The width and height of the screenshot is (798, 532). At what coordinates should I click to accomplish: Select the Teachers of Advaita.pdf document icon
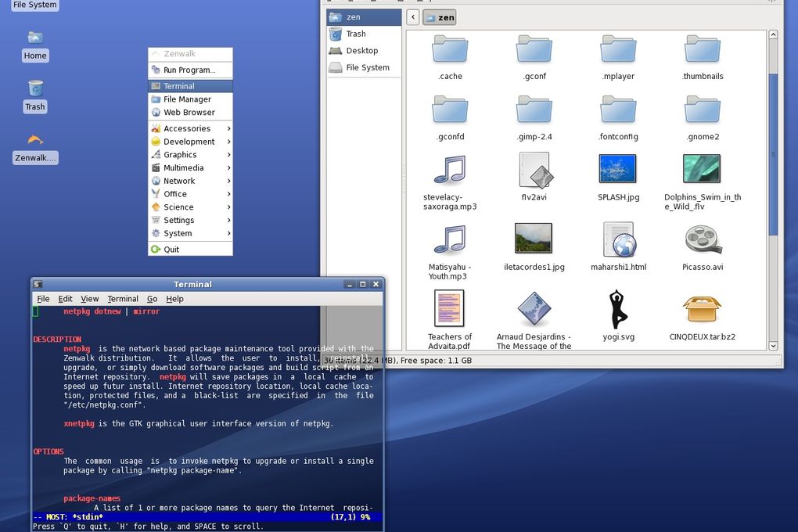449,308
